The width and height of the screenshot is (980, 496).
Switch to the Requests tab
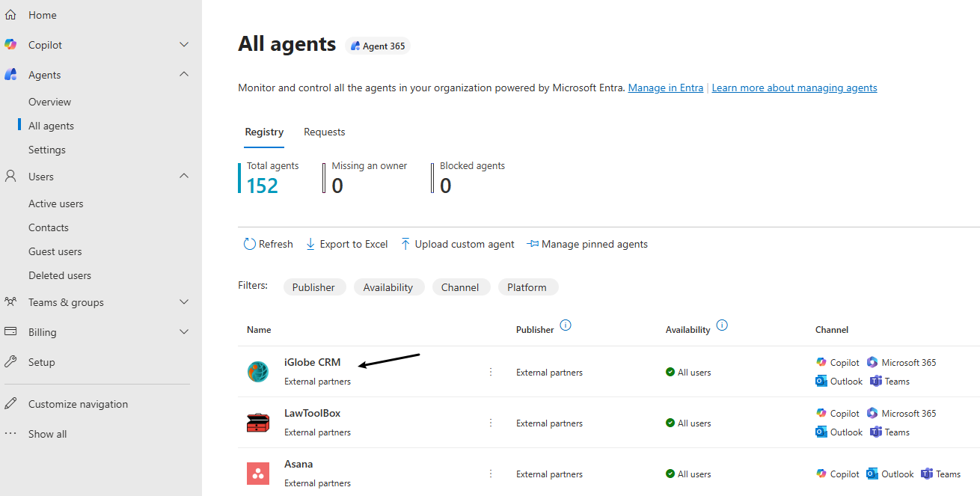[x=324, y=132]
